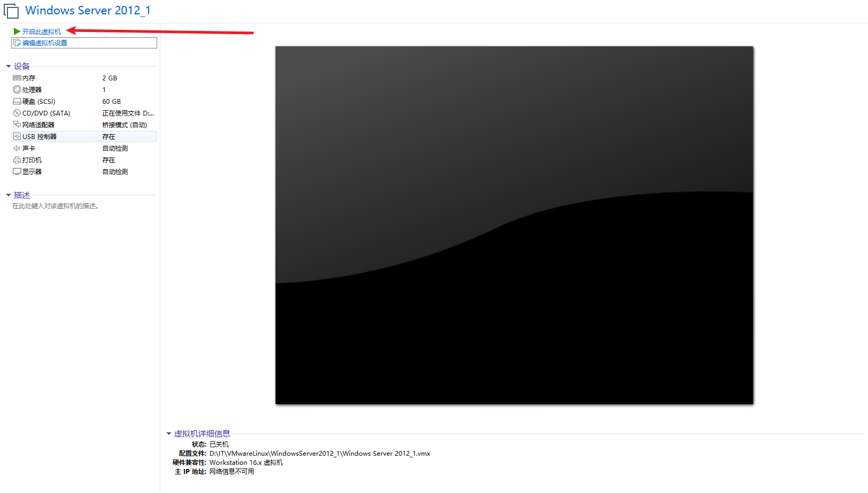Click the network adapter (网络适配器) icon
Screen dimensions: 868x493
(x=17, y=124)
